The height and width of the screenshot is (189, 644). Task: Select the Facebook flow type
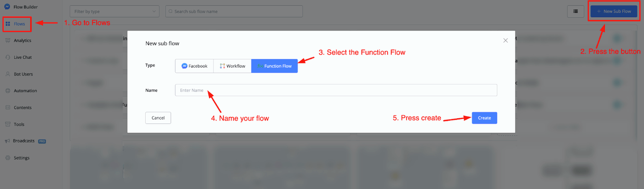pyautogui.click(x=194, y=66)
